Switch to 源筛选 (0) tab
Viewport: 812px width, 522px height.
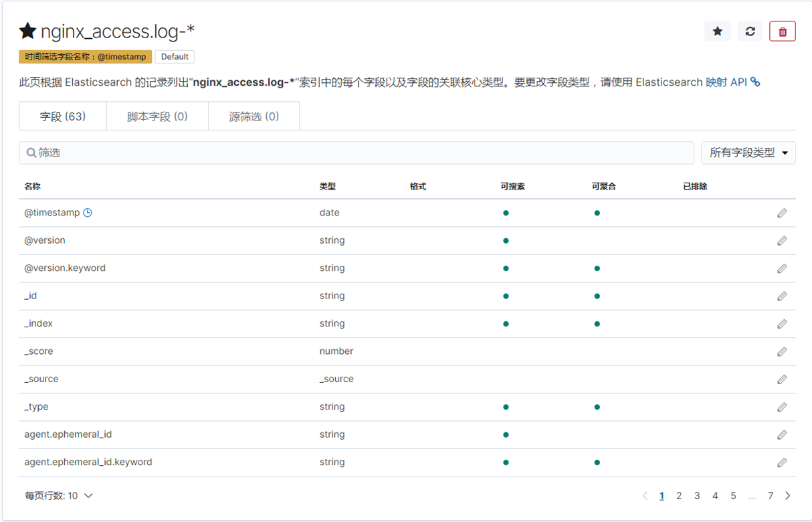pos(254,116)
